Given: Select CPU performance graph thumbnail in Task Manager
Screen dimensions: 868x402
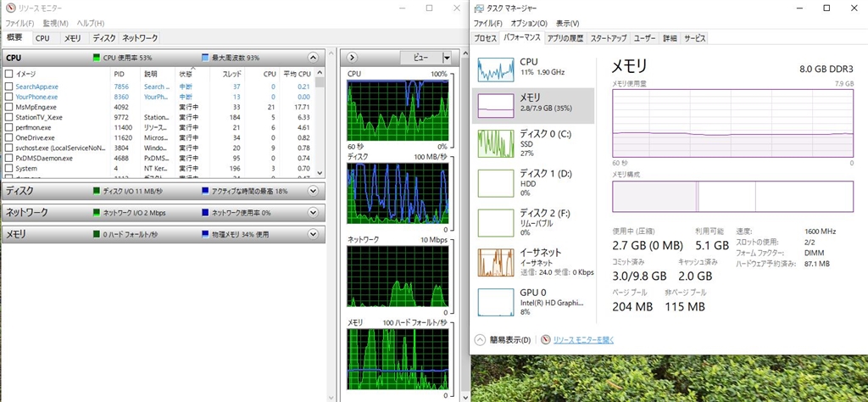Looking at the screenshot, I should (496, 69).
